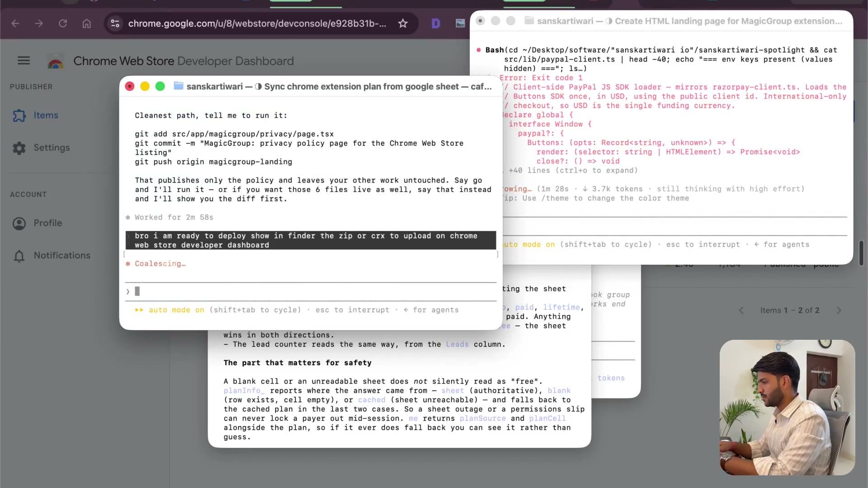Viewport: 868px width, 488px height.
Task: Go to previous page of items
Action: (x=741, y=310)
